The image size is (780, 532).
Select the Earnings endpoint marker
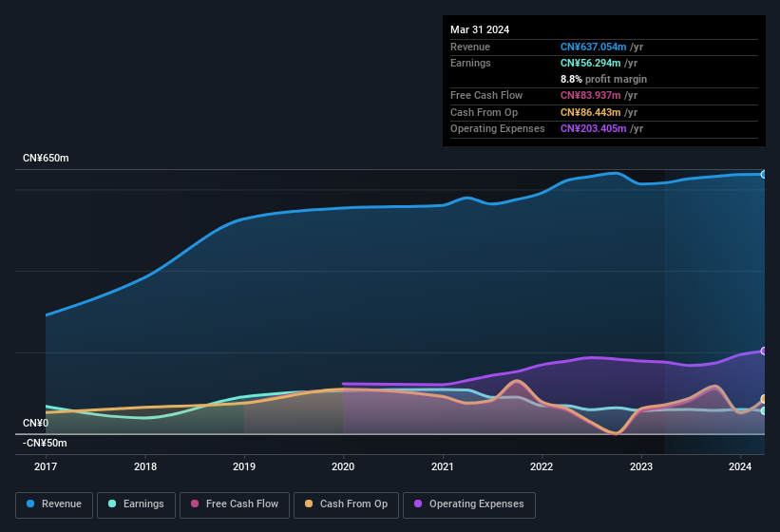pyautogui.click(x=764, y=410)
